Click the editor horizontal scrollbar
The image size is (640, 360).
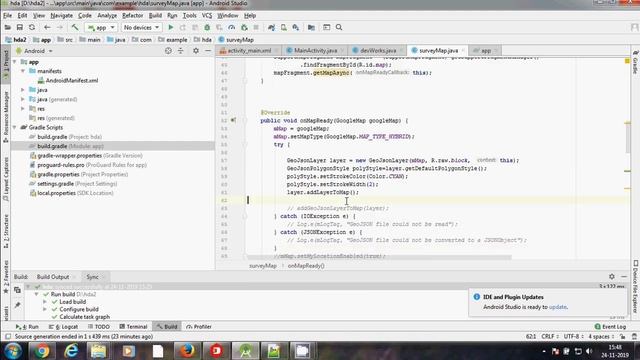tap(379, 258)
